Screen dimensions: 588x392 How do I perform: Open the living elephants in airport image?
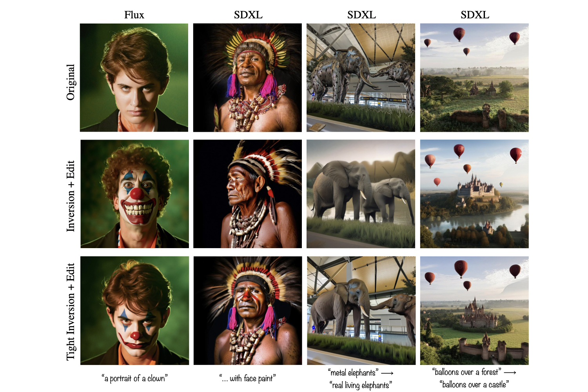click(361, 310)
